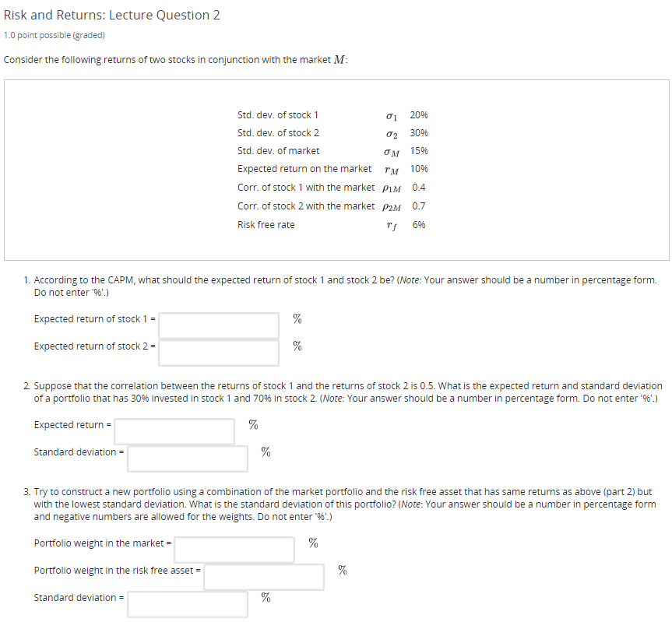Click the Std. dev. of stock 1 row
The height and width of the screenshot is (622, 672).
[x=327, y=114]
